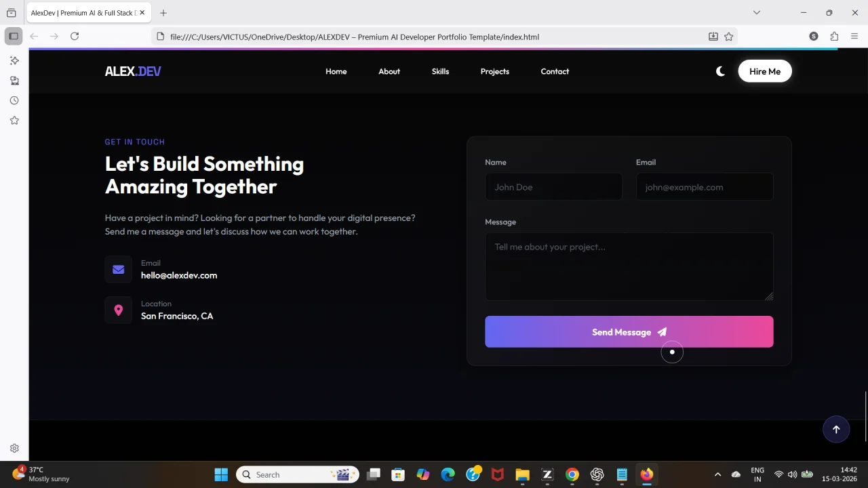This screenshot has height=488, width=868.
Task: Open Bookmarks star sidebar icon
Action: click(14, 121)
